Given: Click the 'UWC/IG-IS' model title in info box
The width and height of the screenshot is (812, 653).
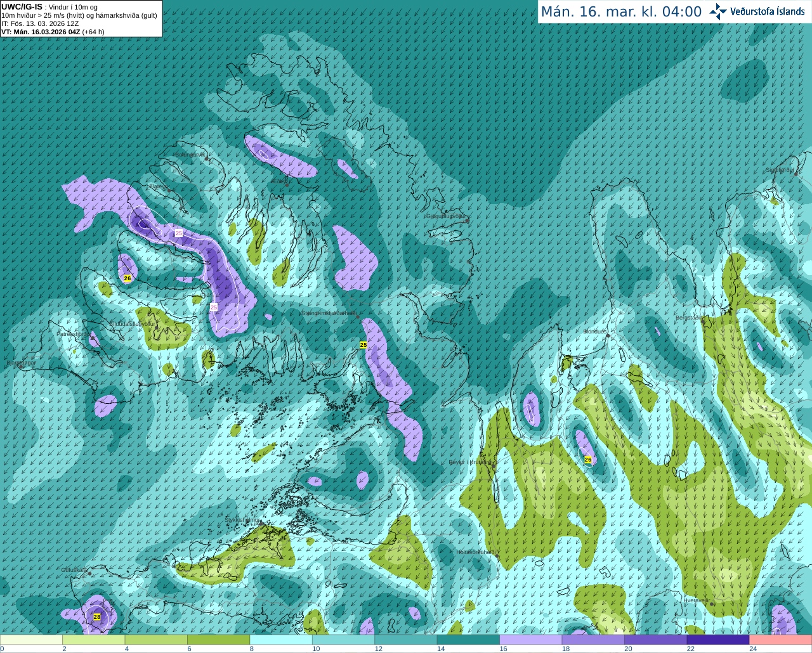Looking at the screenshot, I should [x=22, y=6].
